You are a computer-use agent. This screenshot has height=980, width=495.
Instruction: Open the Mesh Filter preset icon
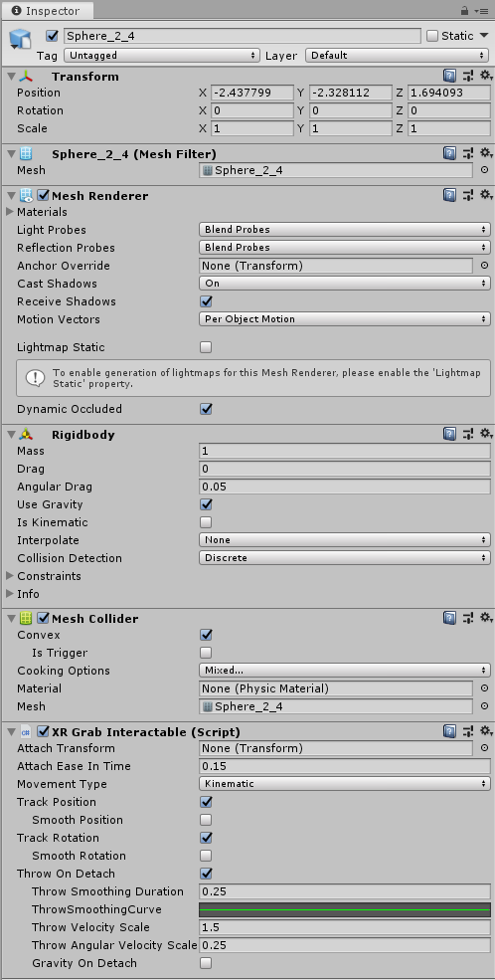tap(467, 153)
